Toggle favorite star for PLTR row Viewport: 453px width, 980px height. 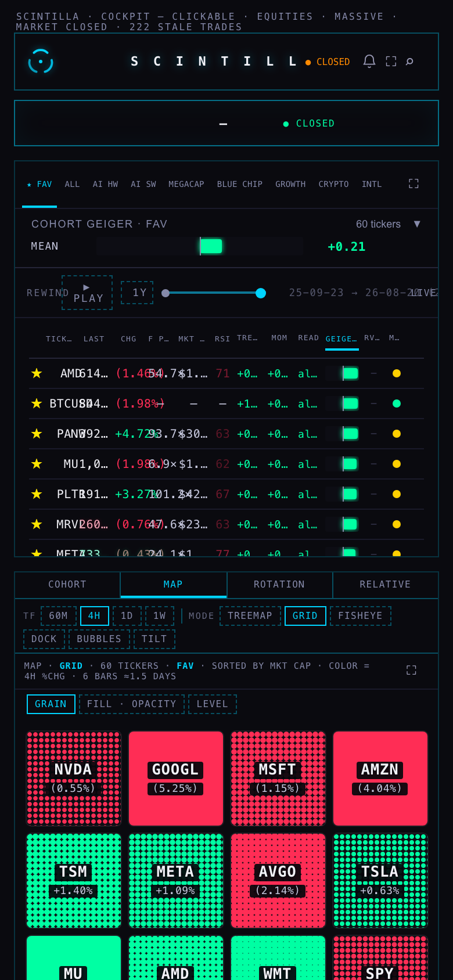click(x=37, y=494)
